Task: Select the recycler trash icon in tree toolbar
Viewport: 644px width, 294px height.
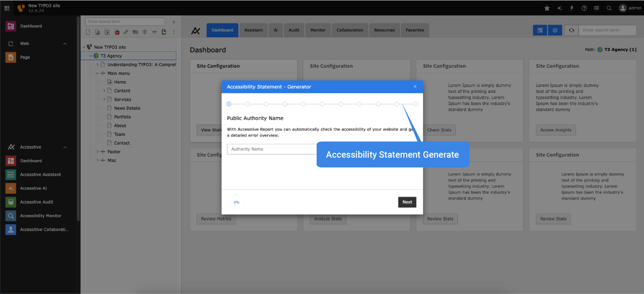Action: 145,32
